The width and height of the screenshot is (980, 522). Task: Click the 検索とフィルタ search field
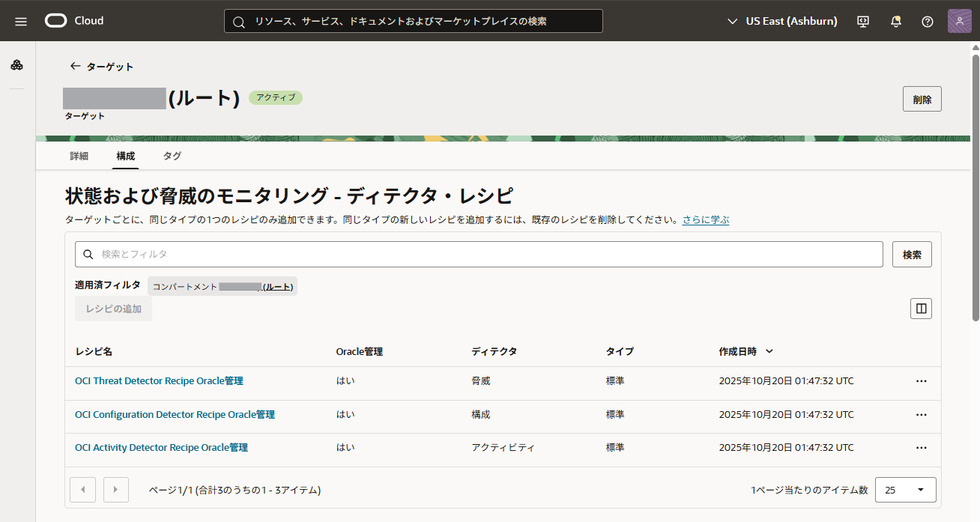pyautogui.click(x=479, y=255)
